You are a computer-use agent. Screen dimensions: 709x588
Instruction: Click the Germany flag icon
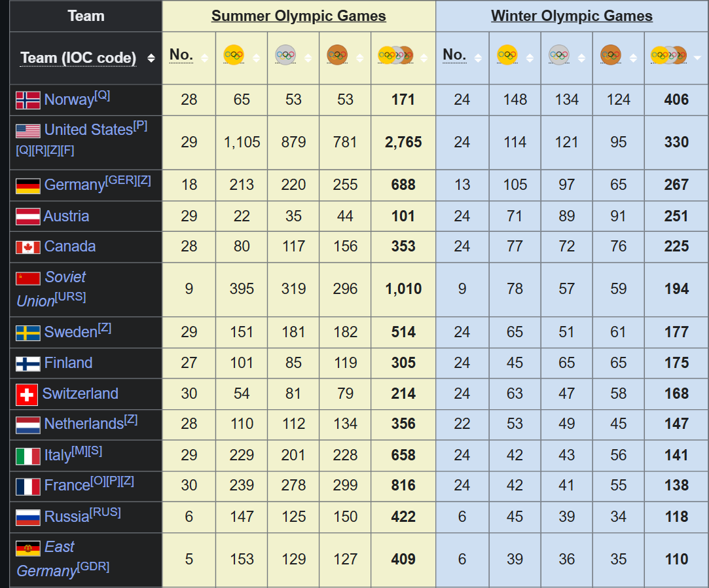(x=28, y=186)
